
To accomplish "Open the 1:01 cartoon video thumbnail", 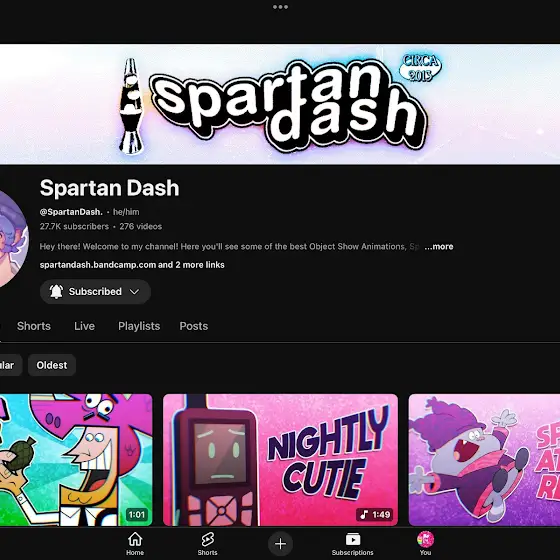I will click(x=76, y=460).
